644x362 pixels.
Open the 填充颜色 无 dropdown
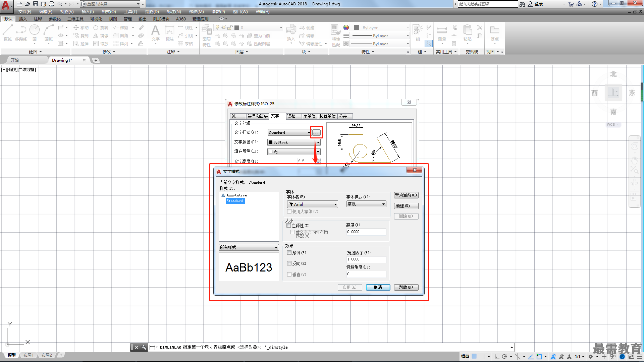[294, 152]
